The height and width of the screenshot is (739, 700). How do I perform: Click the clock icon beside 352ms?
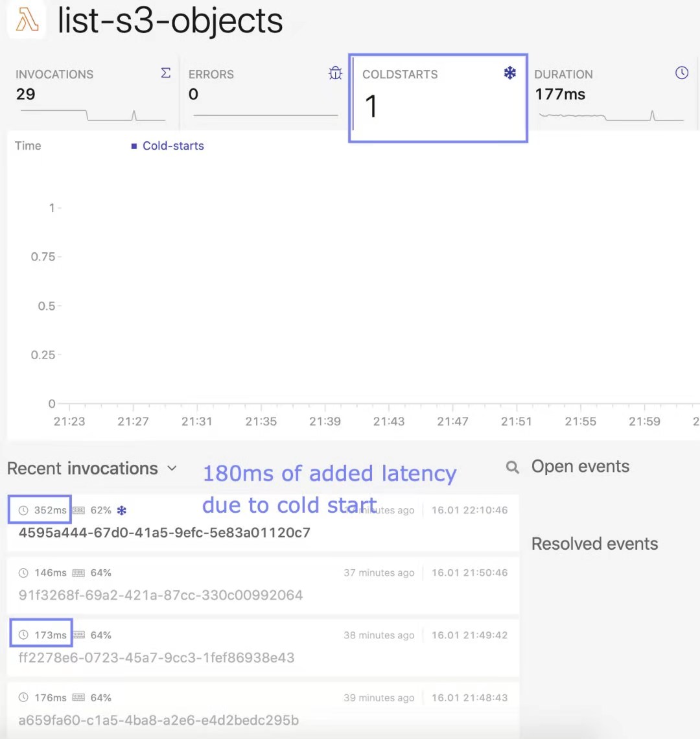coord(23,510)
